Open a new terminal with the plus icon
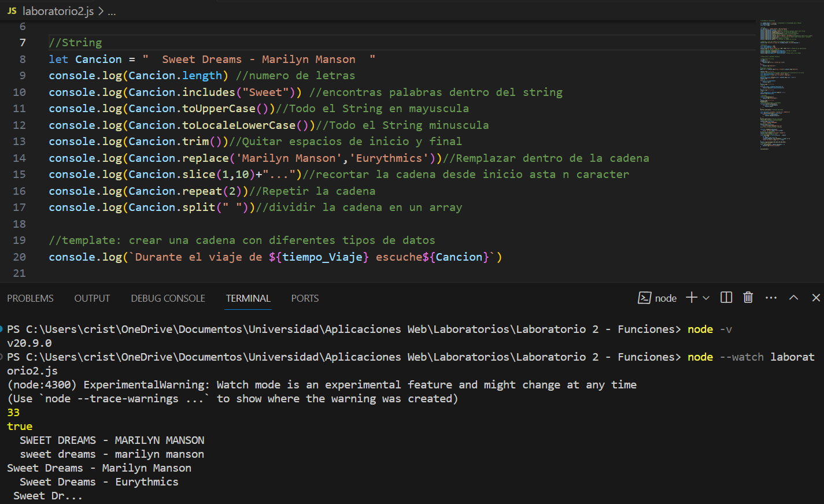 pyautogui.click(x=690, y=297)
